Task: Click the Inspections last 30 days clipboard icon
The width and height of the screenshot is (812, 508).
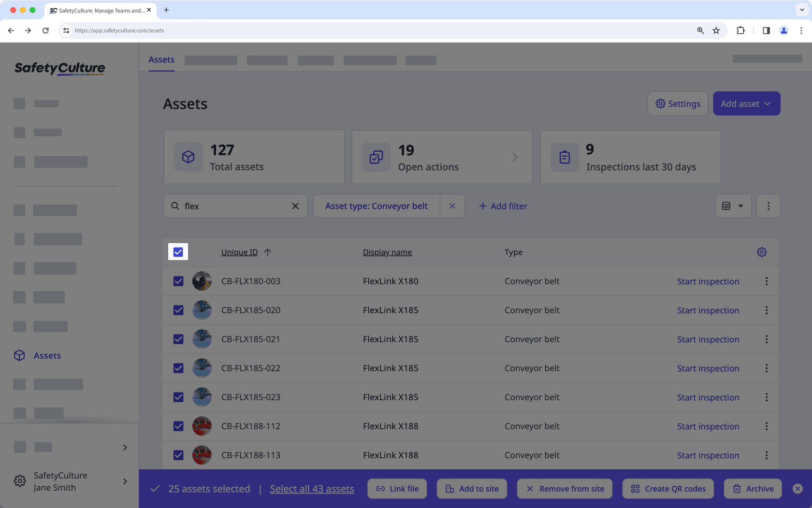Action: click(x=564, y=157)
